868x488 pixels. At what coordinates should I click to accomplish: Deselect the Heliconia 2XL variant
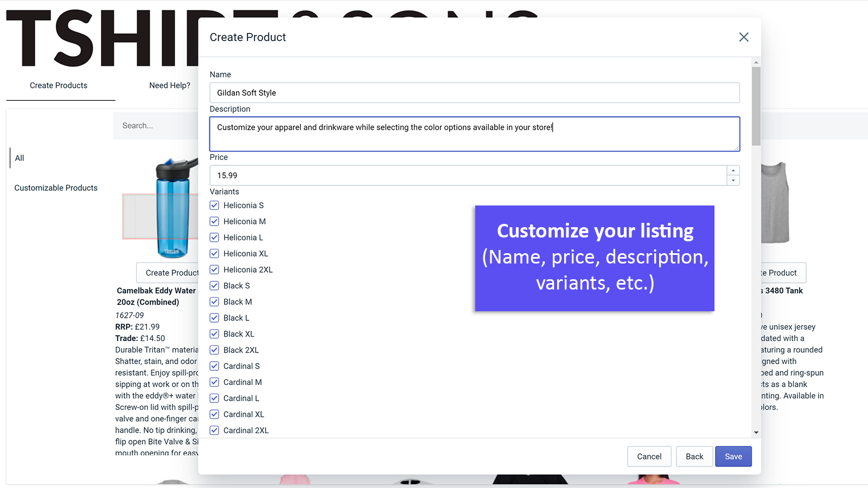[x=214, y=269]
